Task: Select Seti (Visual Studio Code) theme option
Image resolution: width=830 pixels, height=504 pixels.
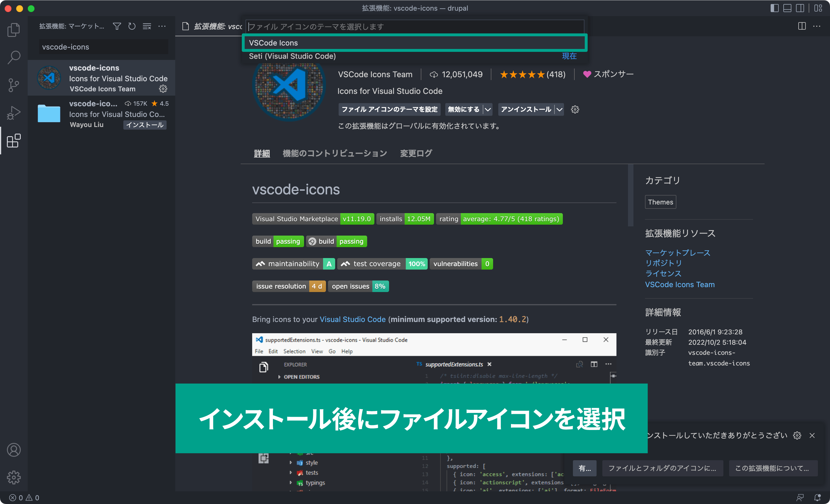Action: tap(415, 56)
